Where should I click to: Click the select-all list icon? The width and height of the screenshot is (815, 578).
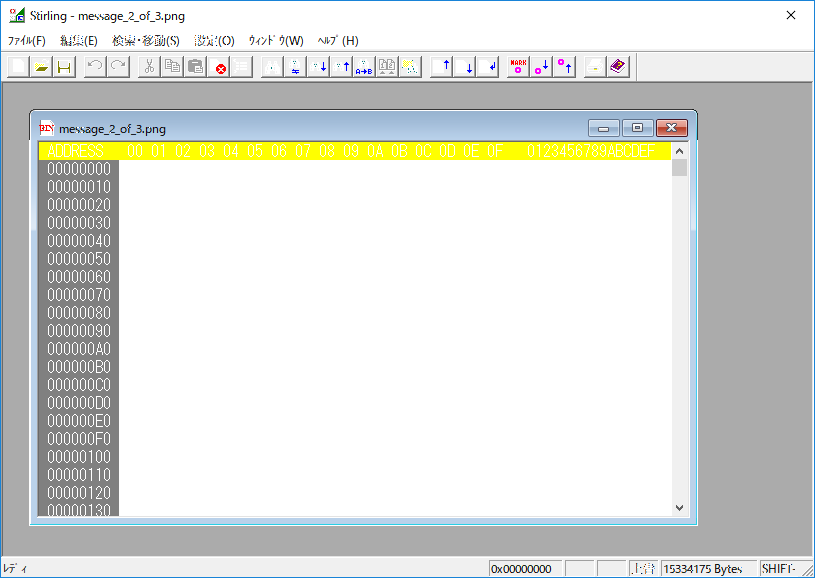click(x=241, y=67)
